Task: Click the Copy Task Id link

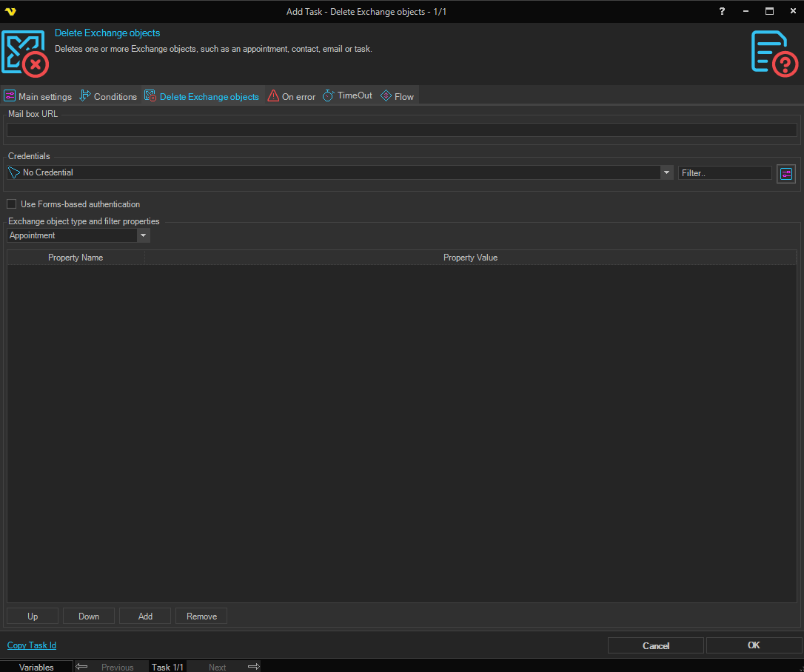Action: [32, 645]
